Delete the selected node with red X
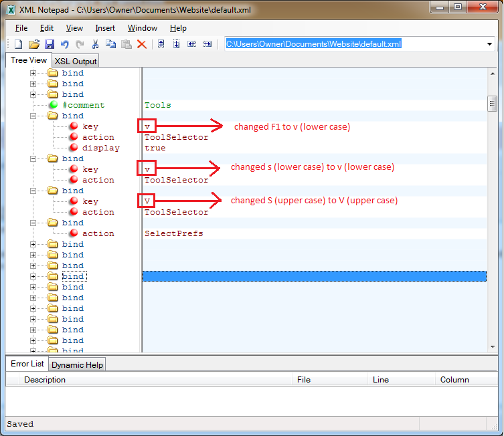Screen dimensions: 504x436 (x=142, y=44)
